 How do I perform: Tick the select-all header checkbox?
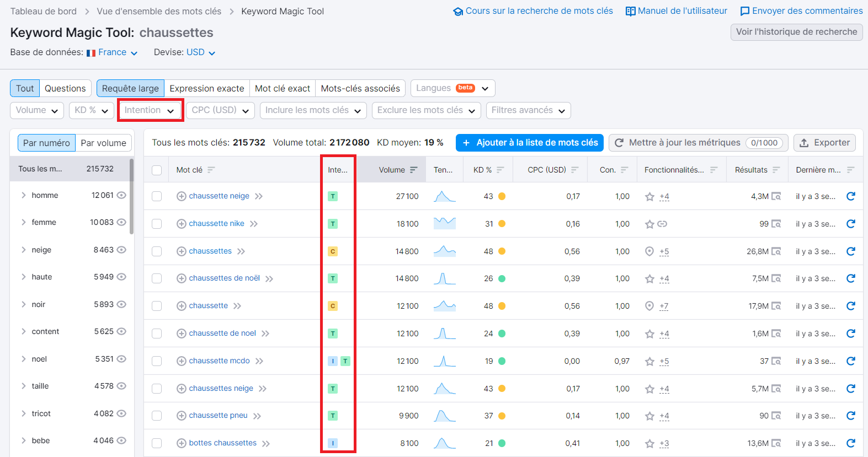[x=157, y=170]
